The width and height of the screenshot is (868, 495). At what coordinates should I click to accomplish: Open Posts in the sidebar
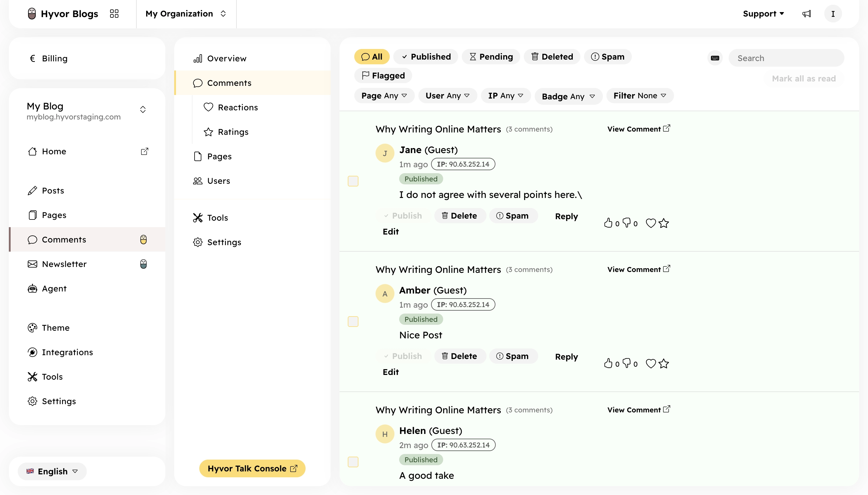(x=87, y=191)
